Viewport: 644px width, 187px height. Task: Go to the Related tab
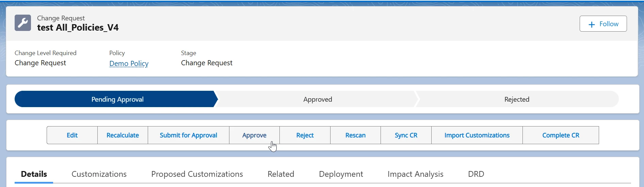(280, 174)
